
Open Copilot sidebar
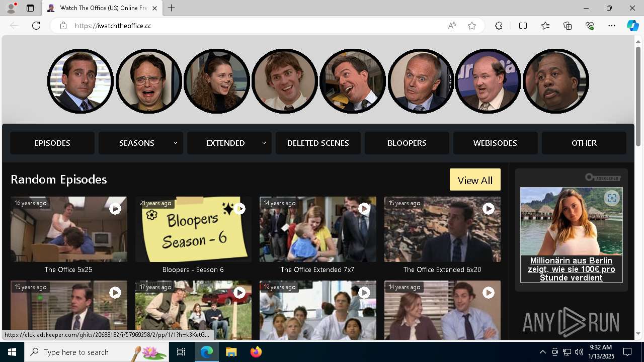click(x=632, y=26)
